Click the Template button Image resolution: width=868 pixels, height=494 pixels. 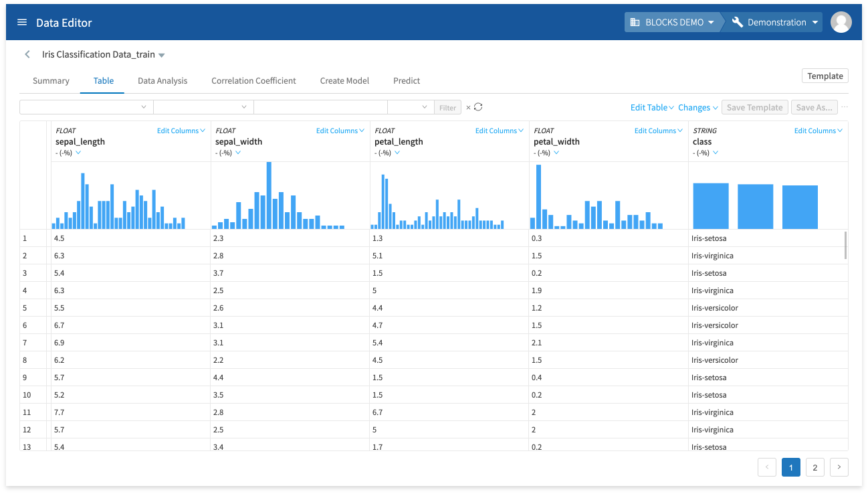(825, 76)
